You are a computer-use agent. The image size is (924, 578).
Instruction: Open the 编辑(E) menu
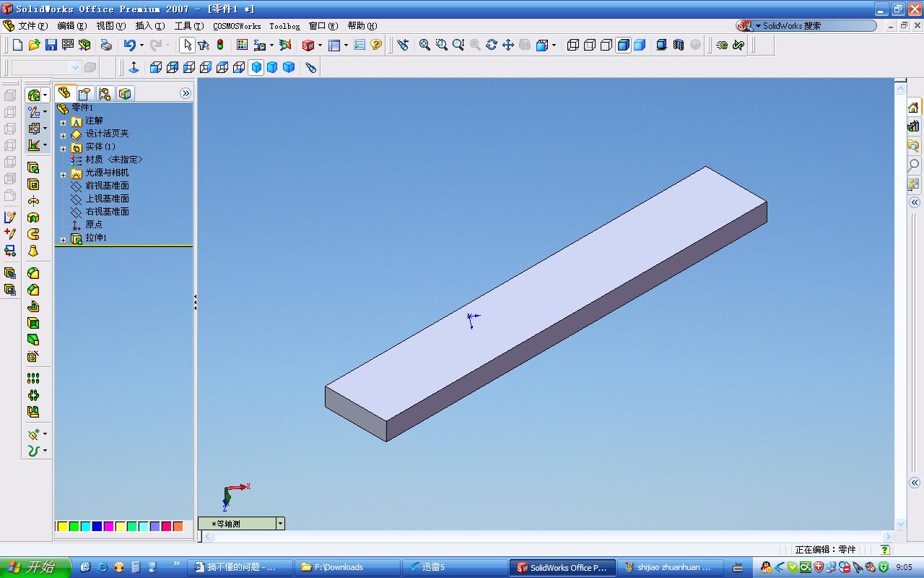[x=72, y=26]
